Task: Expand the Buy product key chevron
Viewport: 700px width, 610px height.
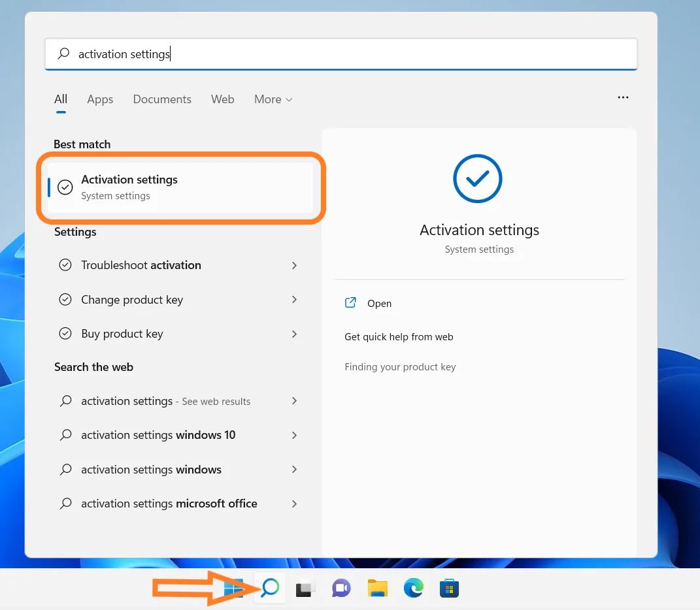Action: coord(294,334)
